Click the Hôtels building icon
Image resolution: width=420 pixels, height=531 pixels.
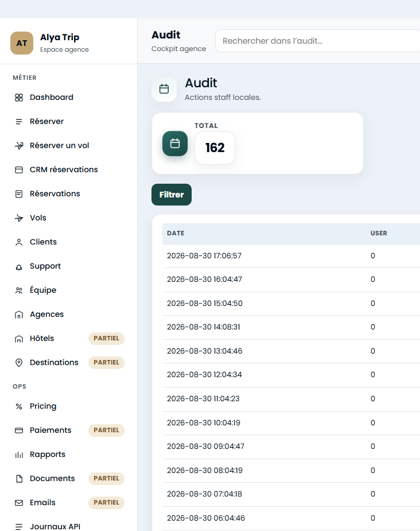[19, 339]
